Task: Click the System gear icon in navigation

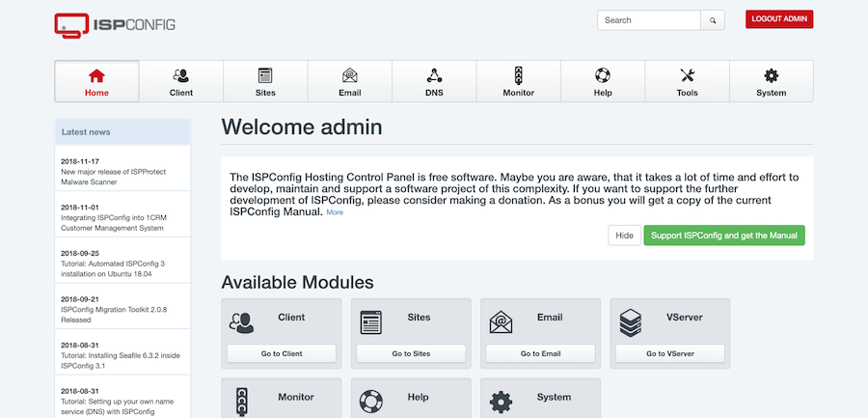Action: (x=772, y=75)
